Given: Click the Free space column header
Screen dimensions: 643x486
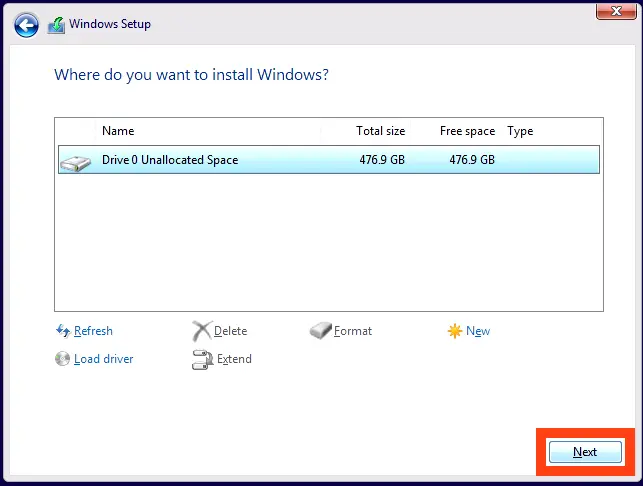Looking at the screenshot, I should 467,131.
